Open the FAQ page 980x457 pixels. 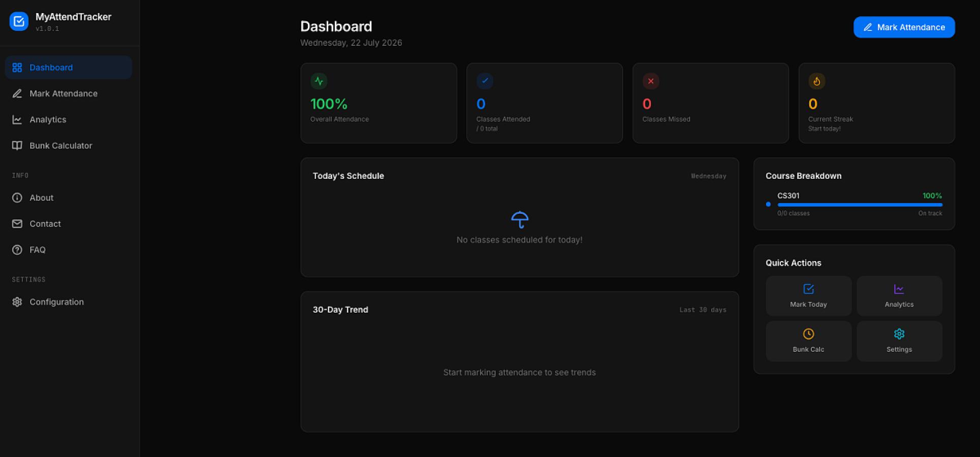click(x=69, y=250)
